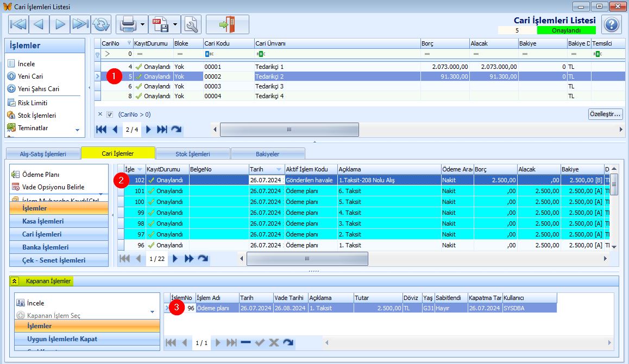Go to first record in main toolbar
629x364 pixels.
[18, 24]
